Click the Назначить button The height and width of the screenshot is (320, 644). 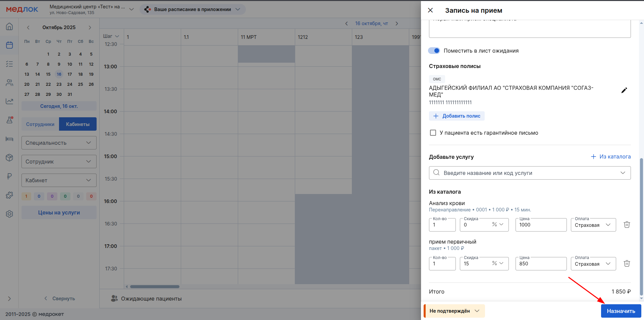(x=621, y=311)
